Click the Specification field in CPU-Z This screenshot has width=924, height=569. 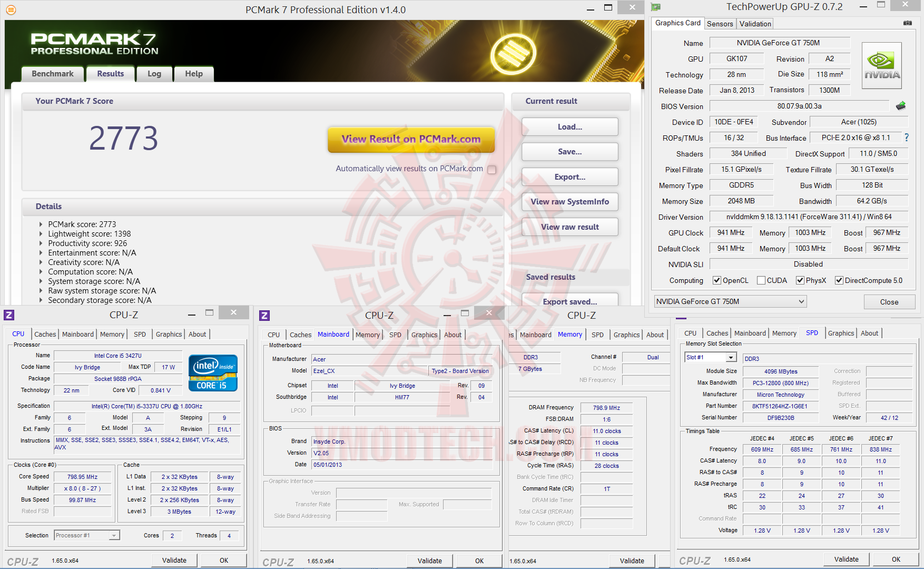click(147, 406)
